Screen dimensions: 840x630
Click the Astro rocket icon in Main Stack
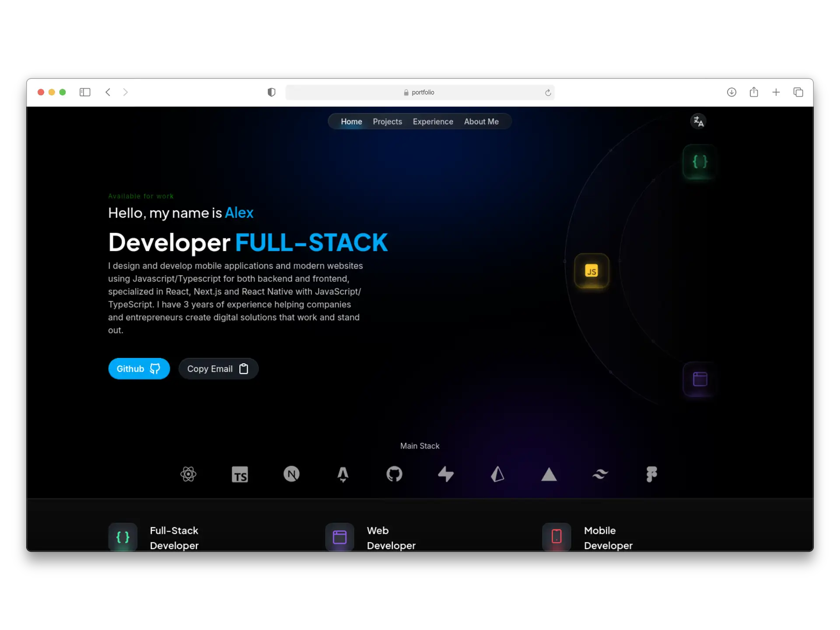pos(343,474)
